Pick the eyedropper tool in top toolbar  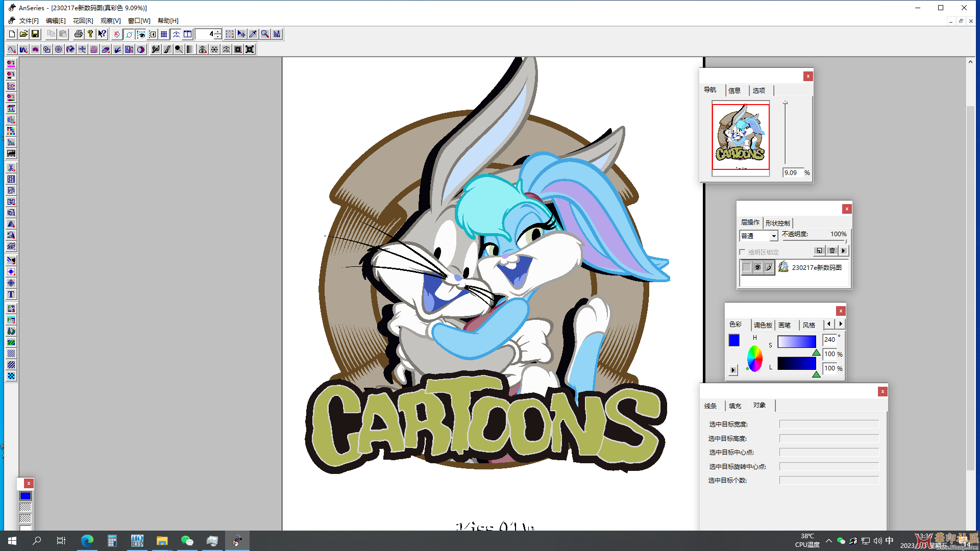pos(253,34)
